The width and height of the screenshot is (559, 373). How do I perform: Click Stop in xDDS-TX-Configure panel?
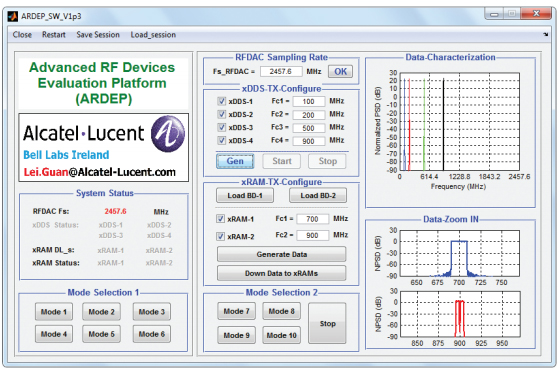pyautogui.click(x=327, y=161)
